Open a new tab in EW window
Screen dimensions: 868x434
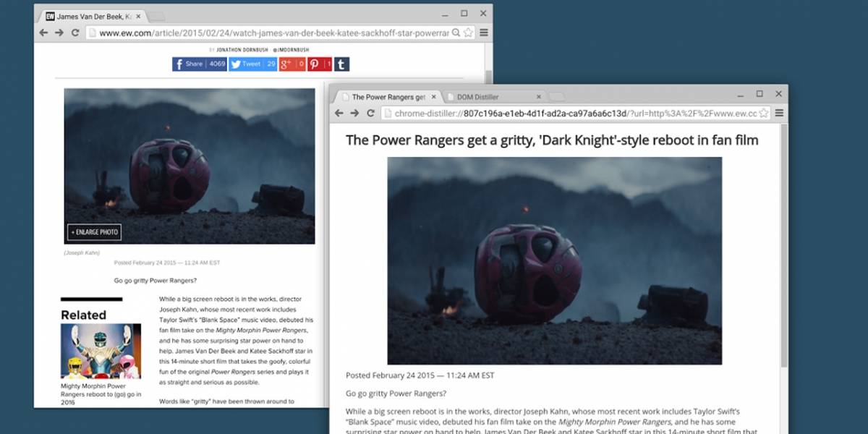pyautogui.click(x=157, y=16)
